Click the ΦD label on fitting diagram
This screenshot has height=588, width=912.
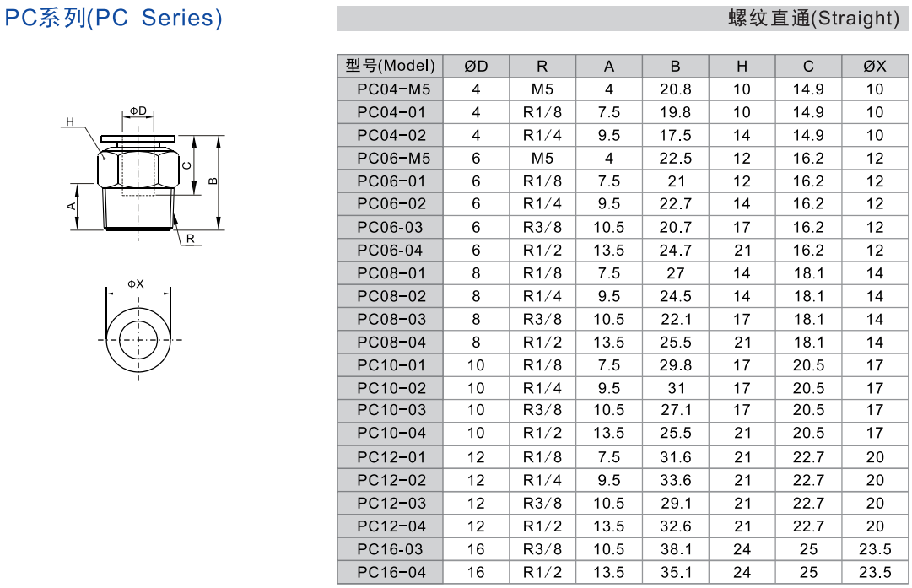point(138,111)
